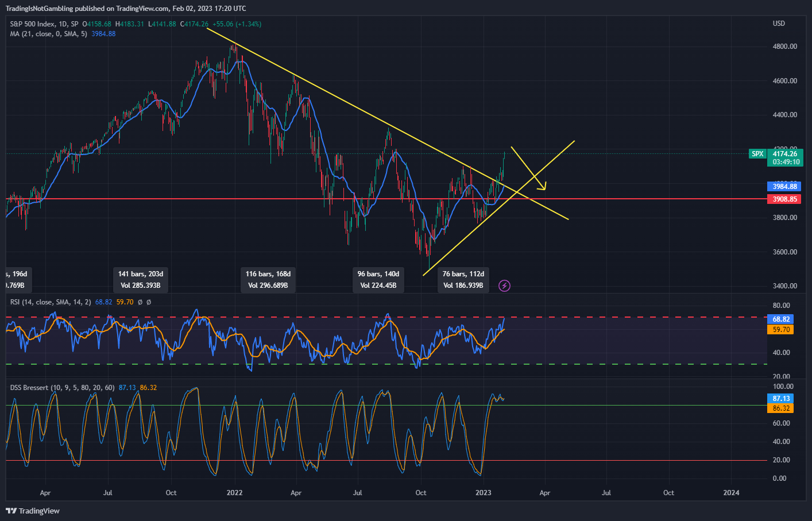Click the 03:49:10 bar countdown timer
Viewport: 812px width, 521px height.
click(x=784, y=162)
